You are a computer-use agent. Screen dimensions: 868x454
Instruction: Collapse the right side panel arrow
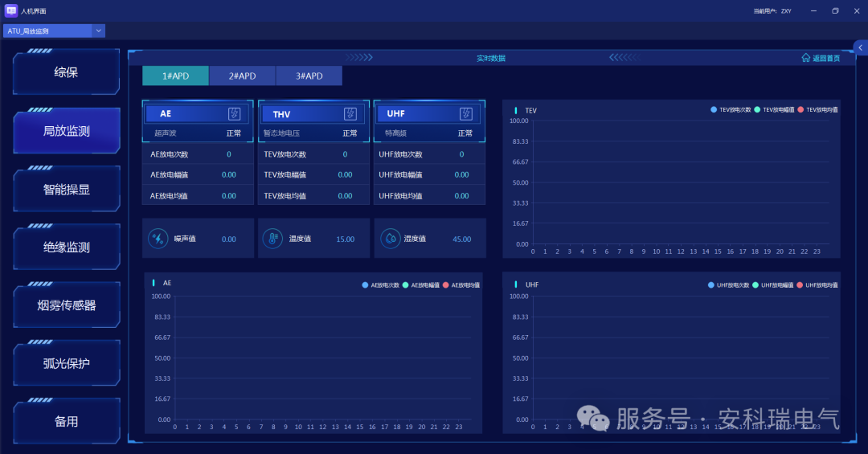click(861, 47)
